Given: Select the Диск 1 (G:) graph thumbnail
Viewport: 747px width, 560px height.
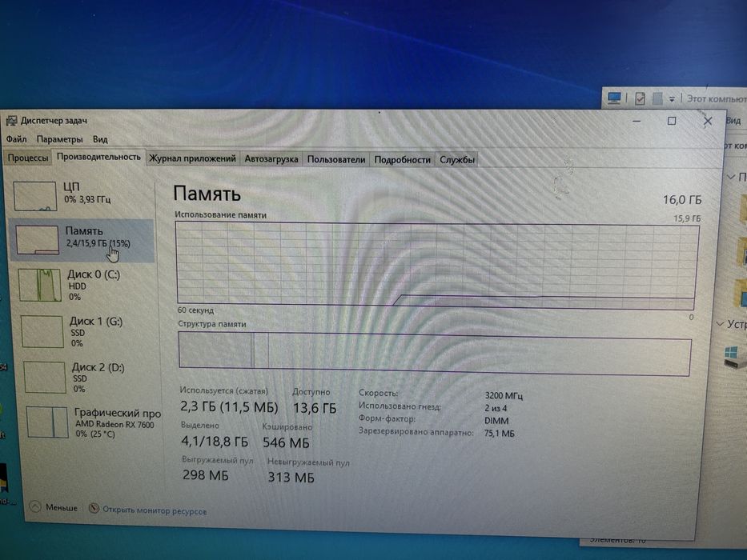Looking at the screenshot, I should (x=42, y=331).
